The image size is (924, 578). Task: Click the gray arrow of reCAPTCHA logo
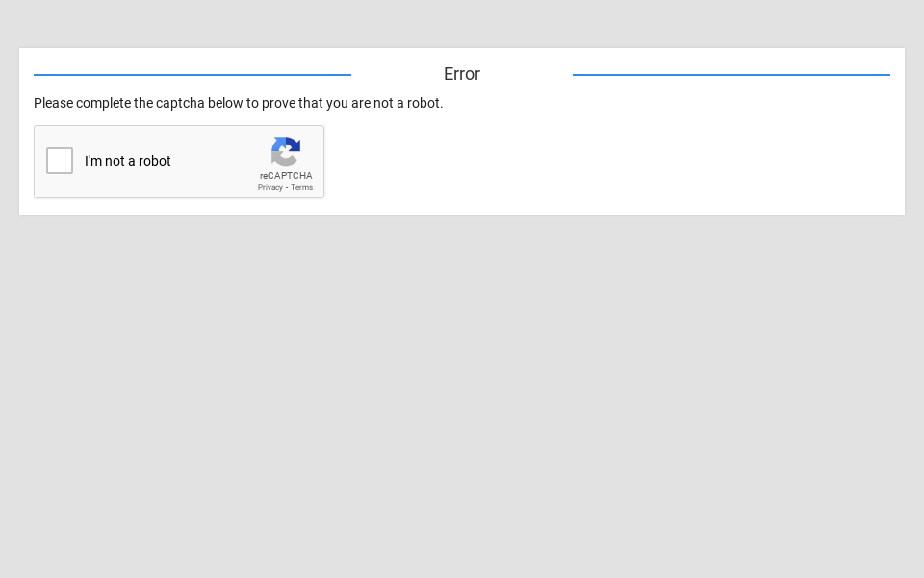pos(281,160)
